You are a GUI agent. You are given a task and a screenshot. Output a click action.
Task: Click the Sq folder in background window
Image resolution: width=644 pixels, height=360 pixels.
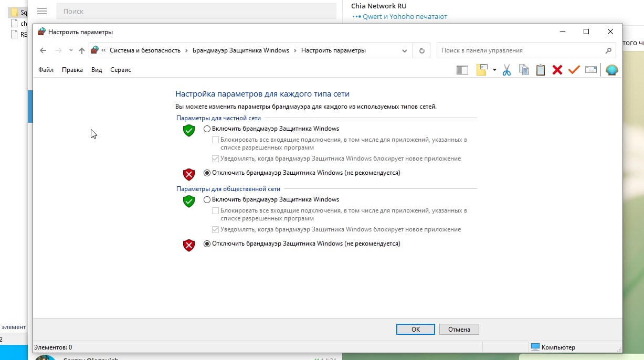19,13
